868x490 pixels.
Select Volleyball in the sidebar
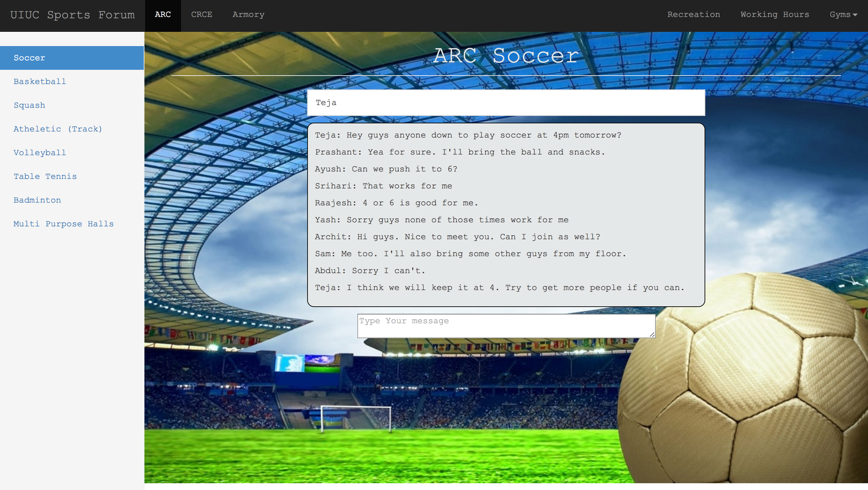pos(40,153)
